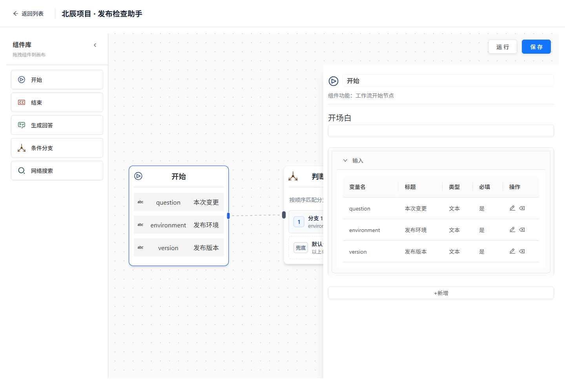This screenshot has height=392, width=565.
Task: Select the 开始 component in the library
Action: coord(57,80)
